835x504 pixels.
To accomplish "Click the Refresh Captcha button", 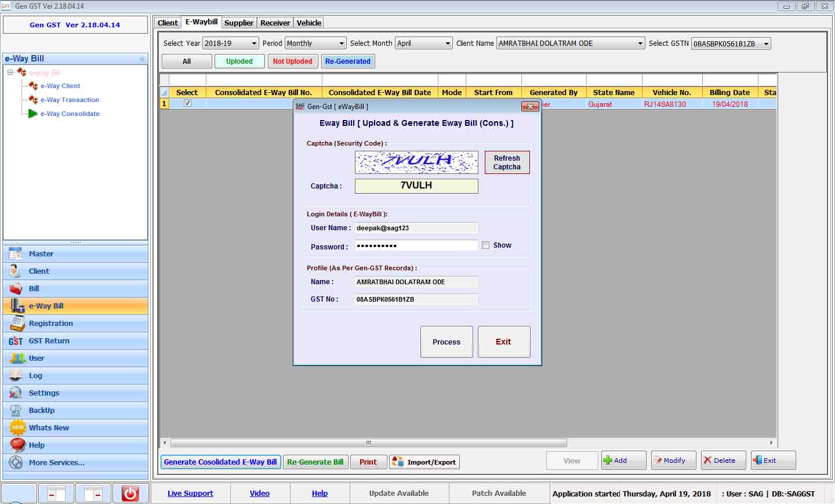I will click(507, 162).
